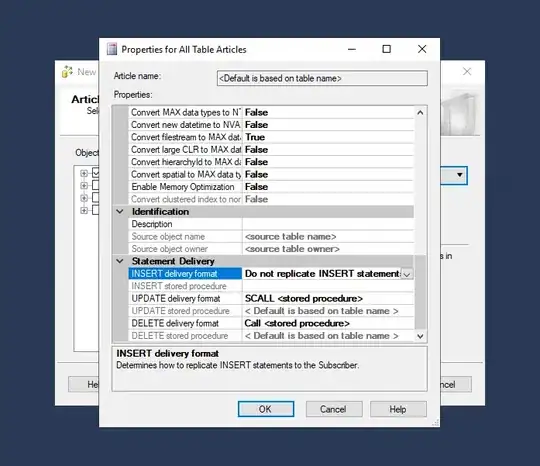Open the dropdown in the background wizard window
This screenshot has width=540, height=466.
pos(459,175)
